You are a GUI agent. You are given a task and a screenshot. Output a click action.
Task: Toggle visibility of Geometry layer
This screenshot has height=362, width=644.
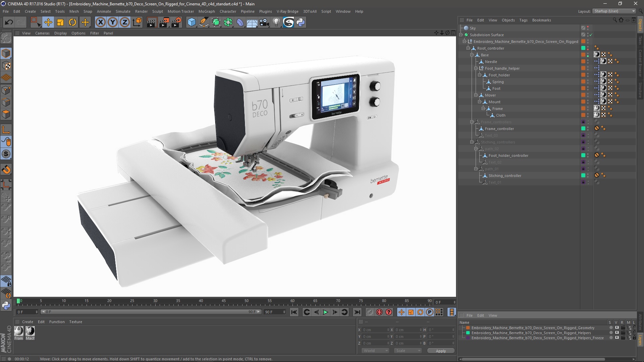(x=616, y=328)
